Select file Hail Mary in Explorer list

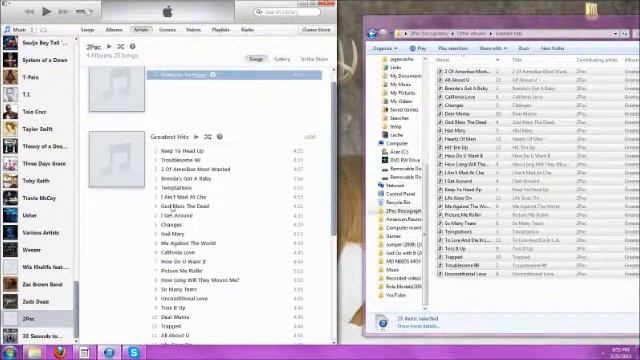pos(455,131)
